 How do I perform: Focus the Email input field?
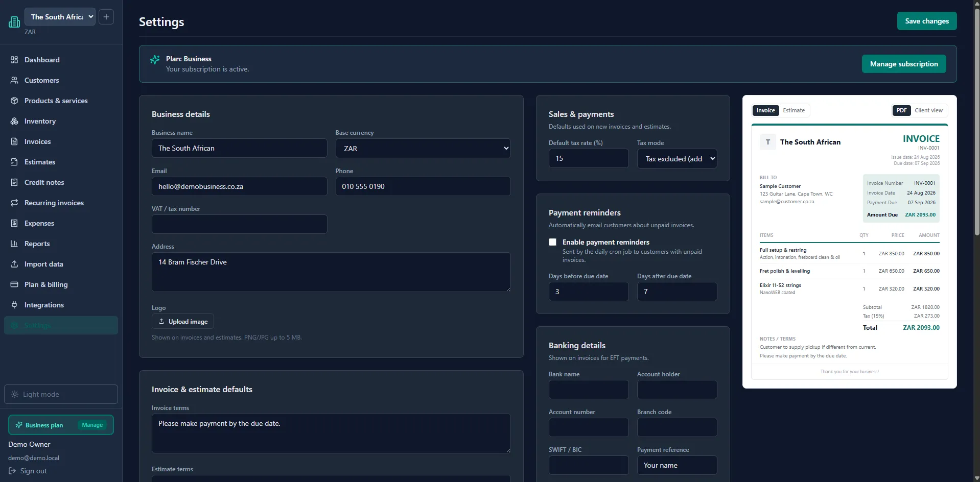click(x=239, y=186)
